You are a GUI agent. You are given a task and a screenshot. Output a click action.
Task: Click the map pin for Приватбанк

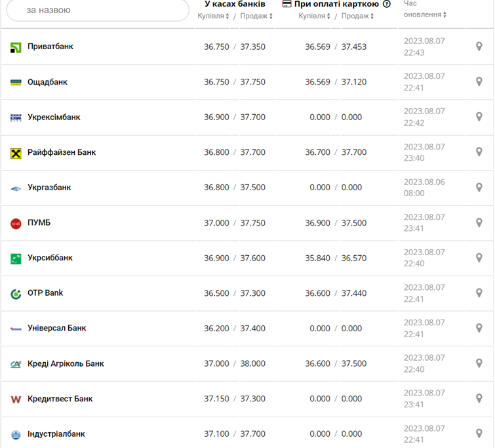(479, 47)
